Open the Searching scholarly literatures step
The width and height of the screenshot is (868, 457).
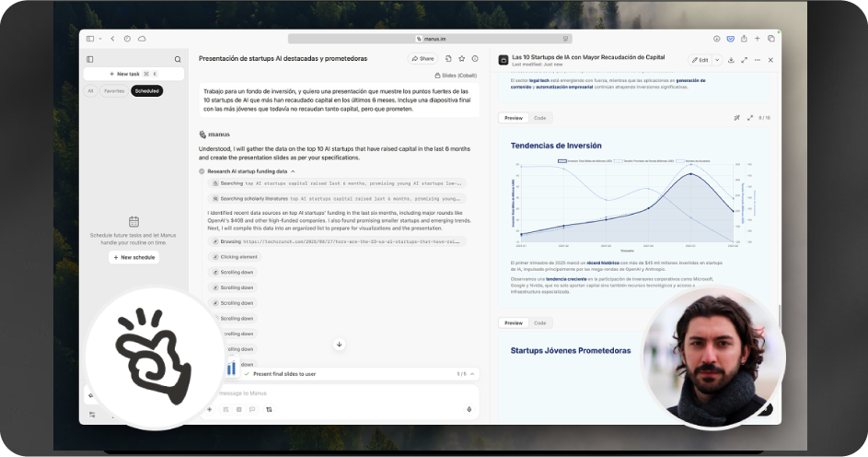pyautogui.click(x=337, y=199)
